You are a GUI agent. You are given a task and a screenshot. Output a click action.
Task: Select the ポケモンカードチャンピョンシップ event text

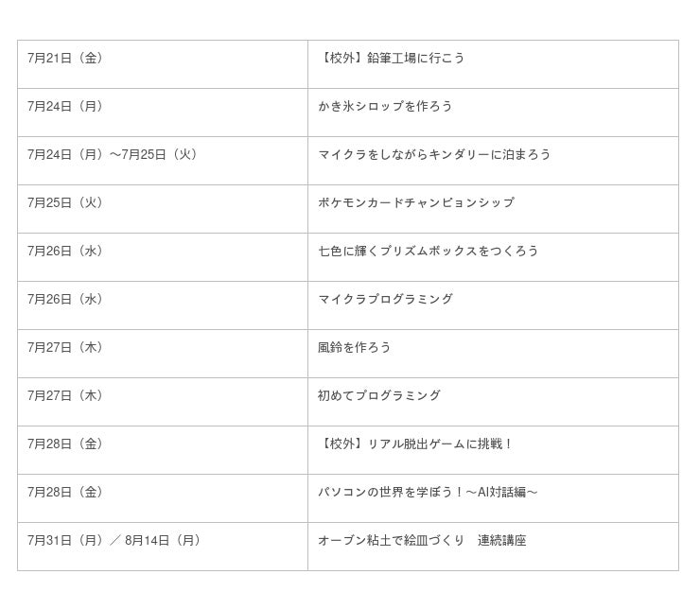pyautogui.click(x=416, y=203)
